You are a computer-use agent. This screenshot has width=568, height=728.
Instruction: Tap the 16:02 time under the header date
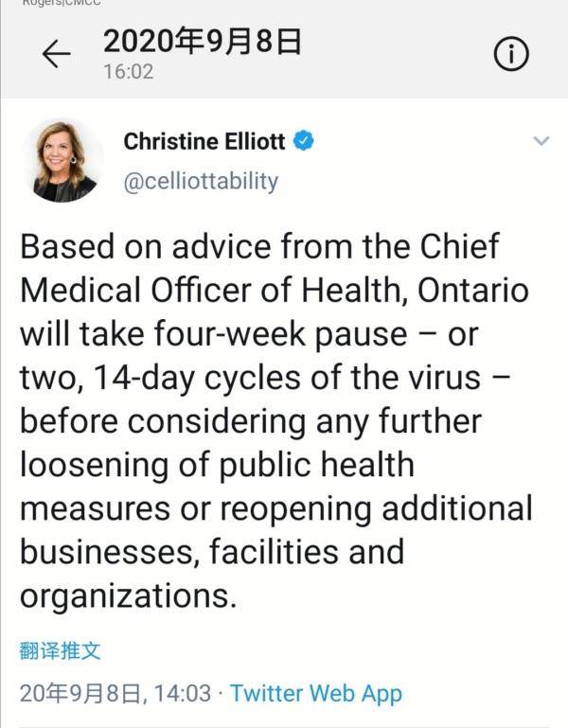pos(128,72)
